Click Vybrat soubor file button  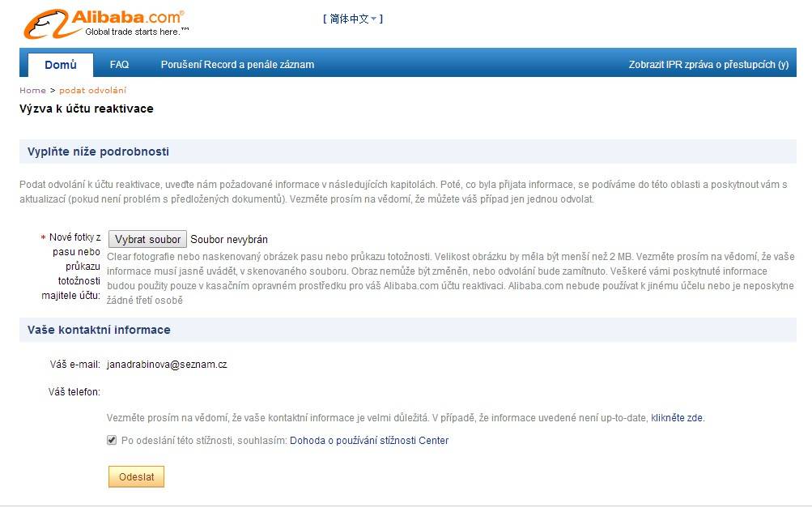(147, 240)
